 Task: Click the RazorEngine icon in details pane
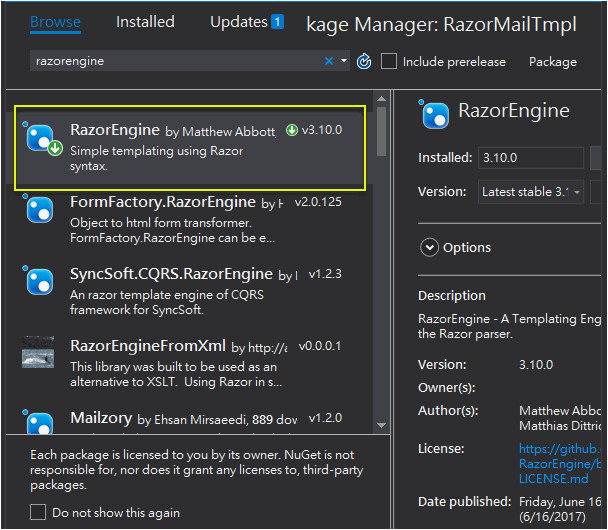click(435, 115)
